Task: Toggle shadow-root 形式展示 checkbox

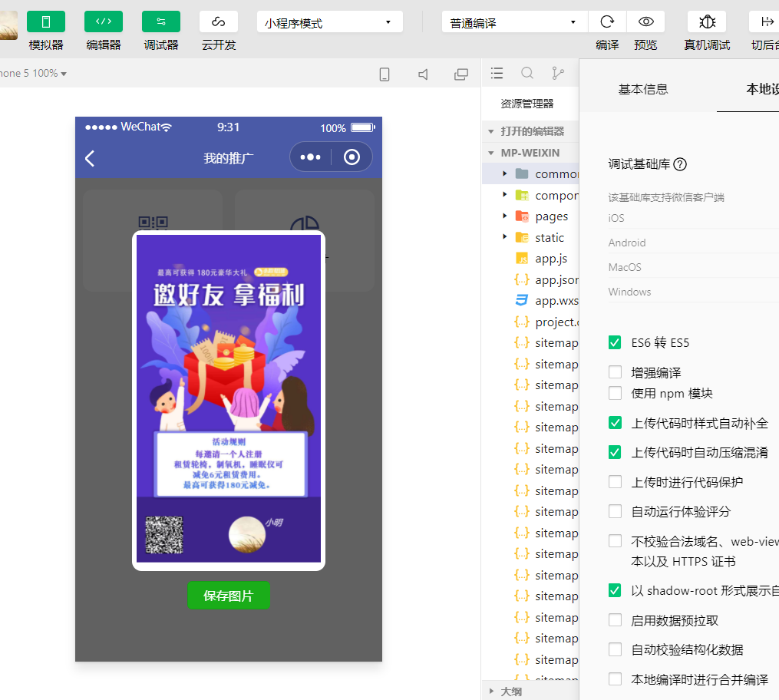Action: (x=615, y=590)
